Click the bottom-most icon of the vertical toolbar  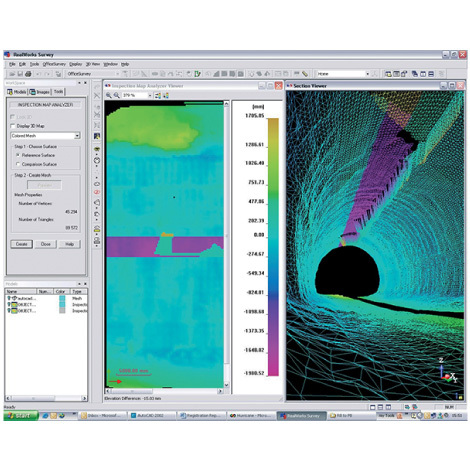click(x=97, y=241)
